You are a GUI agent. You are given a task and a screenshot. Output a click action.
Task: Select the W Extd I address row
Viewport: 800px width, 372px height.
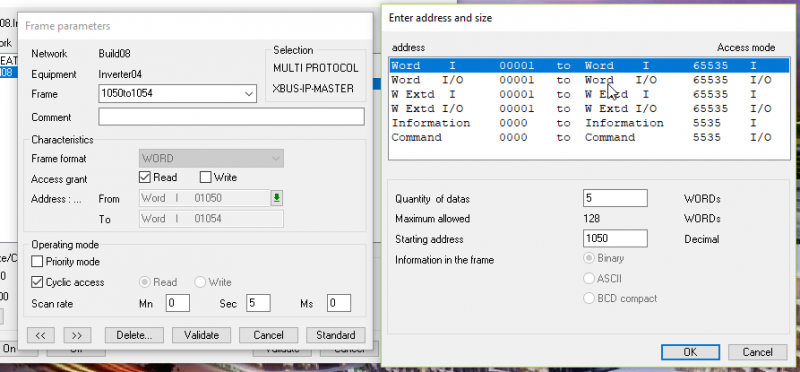(588, 94)
